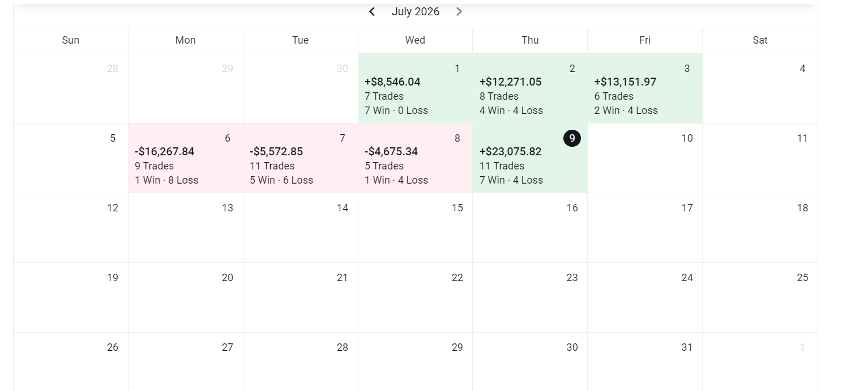Open July 2 entry with +$12,271.05
Image resolution: width=868 pixels, height=391 pixels.
[530, 88]
